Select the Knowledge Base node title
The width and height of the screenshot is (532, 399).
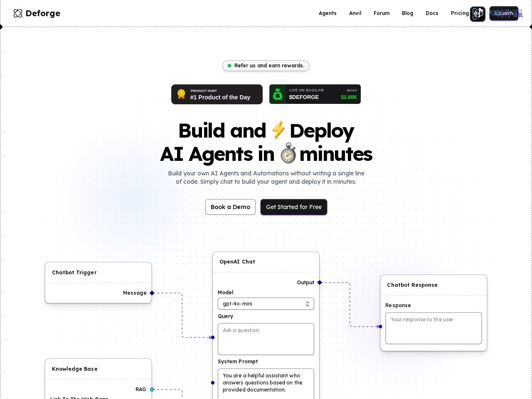pos(75,369)
